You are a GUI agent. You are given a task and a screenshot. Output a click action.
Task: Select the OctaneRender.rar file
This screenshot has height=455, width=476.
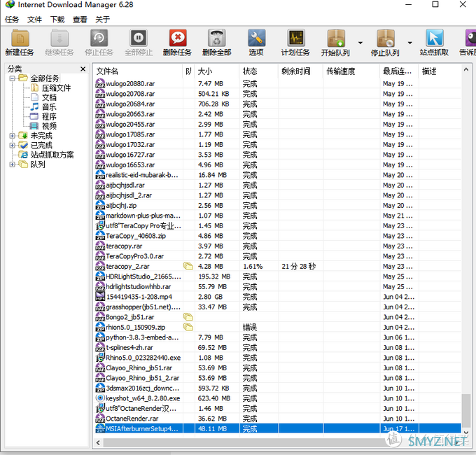coord(132,419)
